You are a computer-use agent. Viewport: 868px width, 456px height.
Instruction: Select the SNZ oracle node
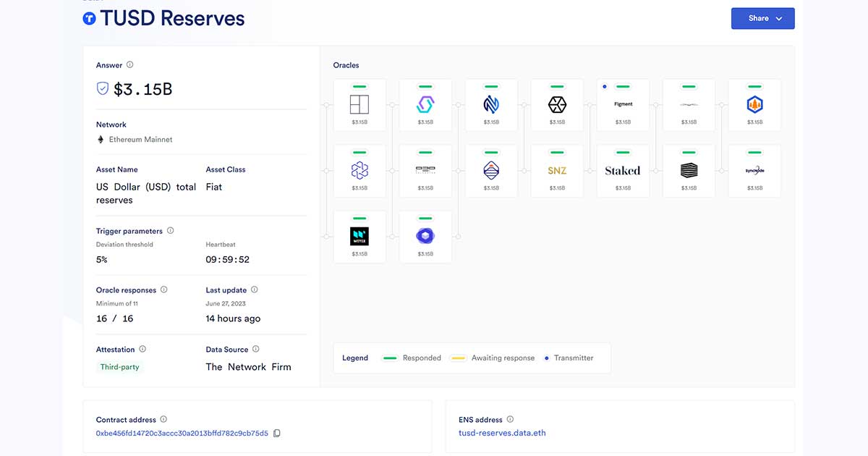click(557, 171)
